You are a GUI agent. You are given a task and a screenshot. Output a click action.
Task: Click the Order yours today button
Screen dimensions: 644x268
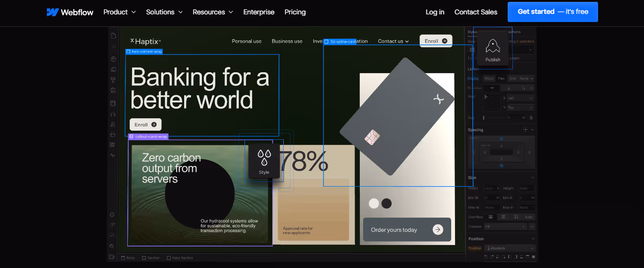(x=407, y=230)
